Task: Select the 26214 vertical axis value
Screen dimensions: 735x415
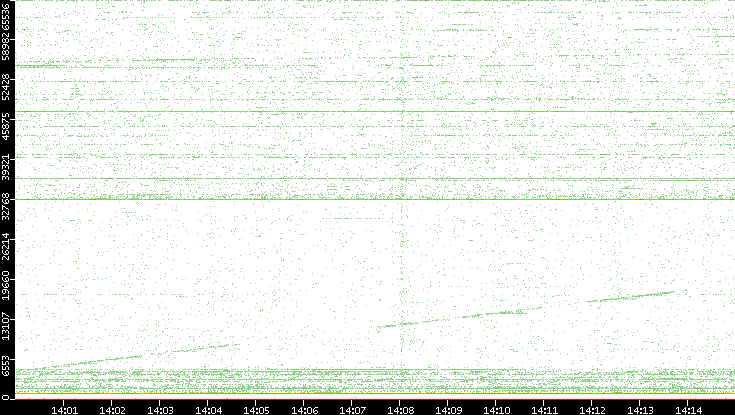Action: (x=7, y=246)
